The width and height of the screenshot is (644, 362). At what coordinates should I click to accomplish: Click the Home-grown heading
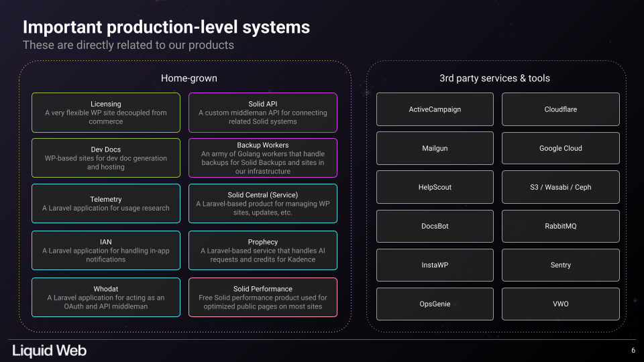tap(189, 78)
